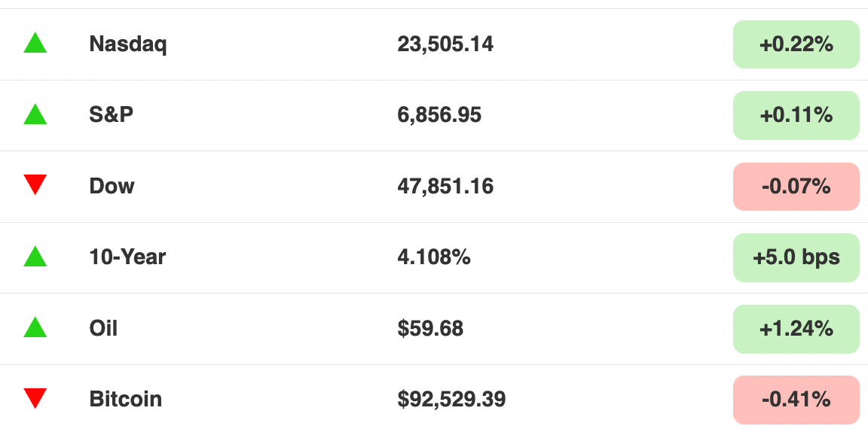Click the +0.11% change badge
868x432 pixels.
(x=796, y=115)
